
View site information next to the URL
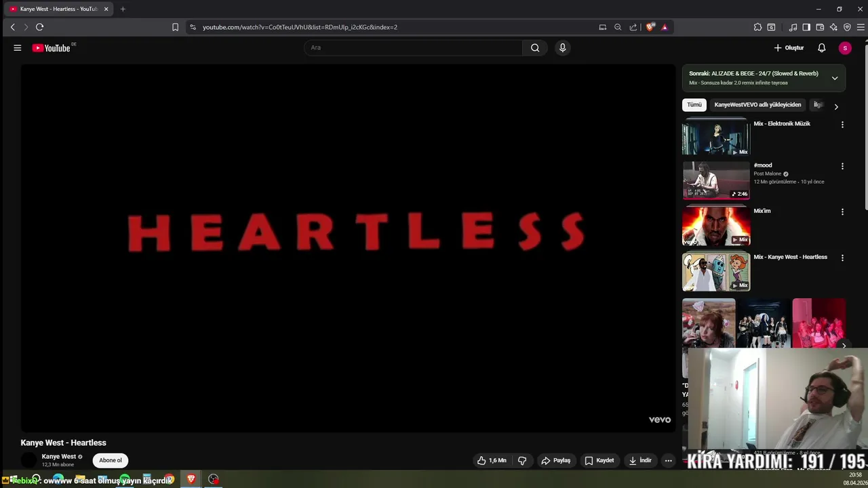pyautogui.click(x=193, y=27)
